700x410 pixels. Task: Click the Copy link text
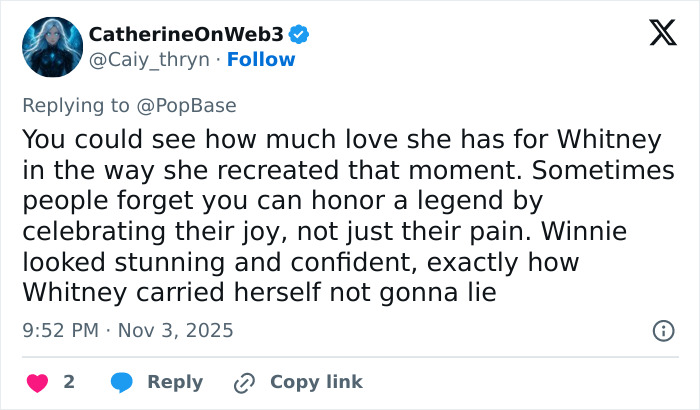point(316,382)
